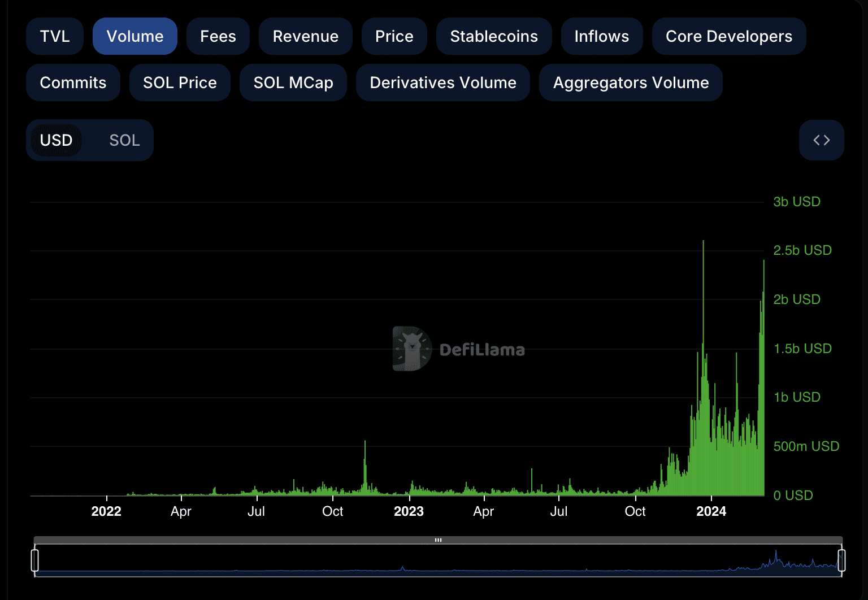868x600 pixels.
Task: View the SOL MCap metric
Action: [x=293, y=82]
